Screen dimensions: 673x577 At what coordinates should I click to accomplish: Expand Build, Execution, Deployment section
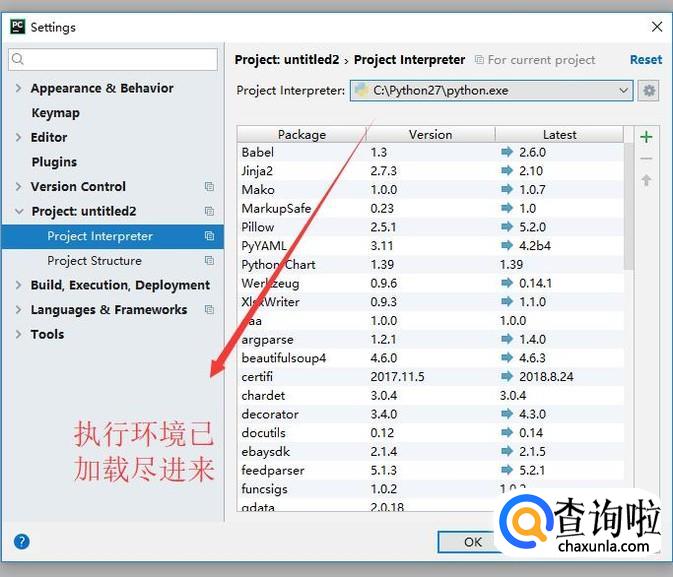pyautogui.click(x=18, y=285)
